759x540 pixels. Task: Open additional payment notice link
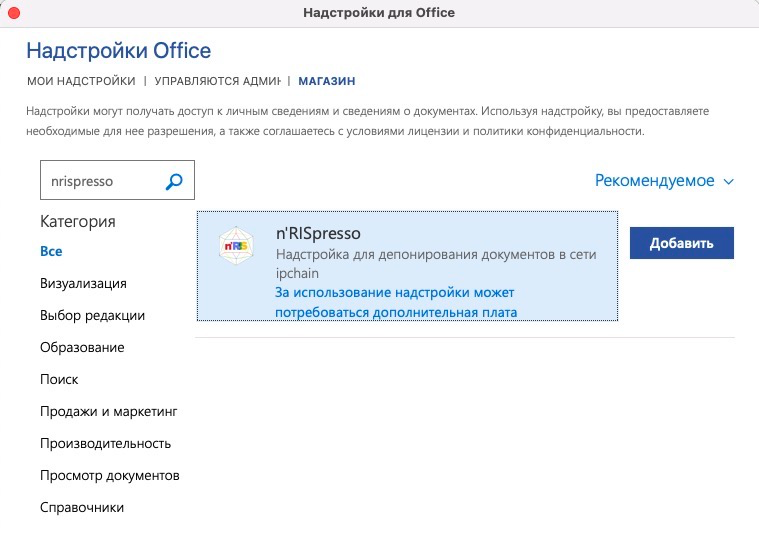(395, 302)
